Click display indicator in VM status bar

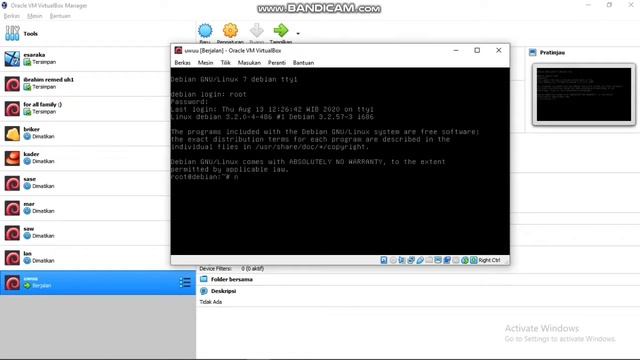point(438,260)
